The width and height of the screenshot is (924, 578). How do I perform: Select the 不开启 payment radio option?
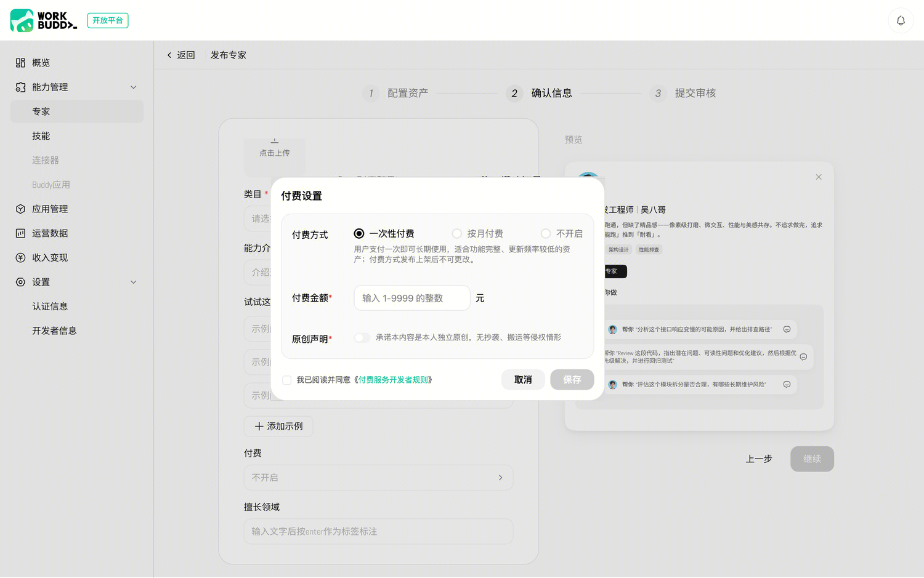pos(546,234)
